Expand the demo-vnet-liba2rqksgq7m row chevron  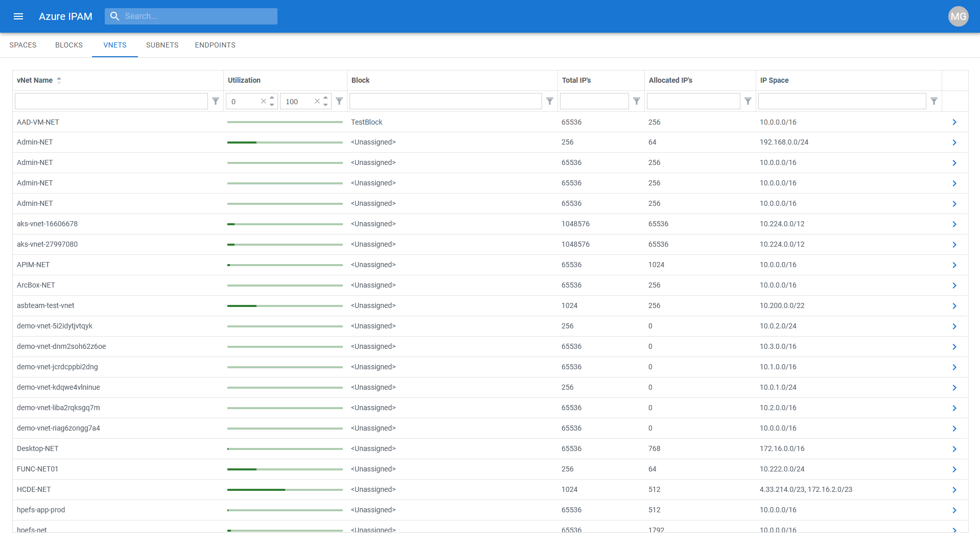point(954,408)
